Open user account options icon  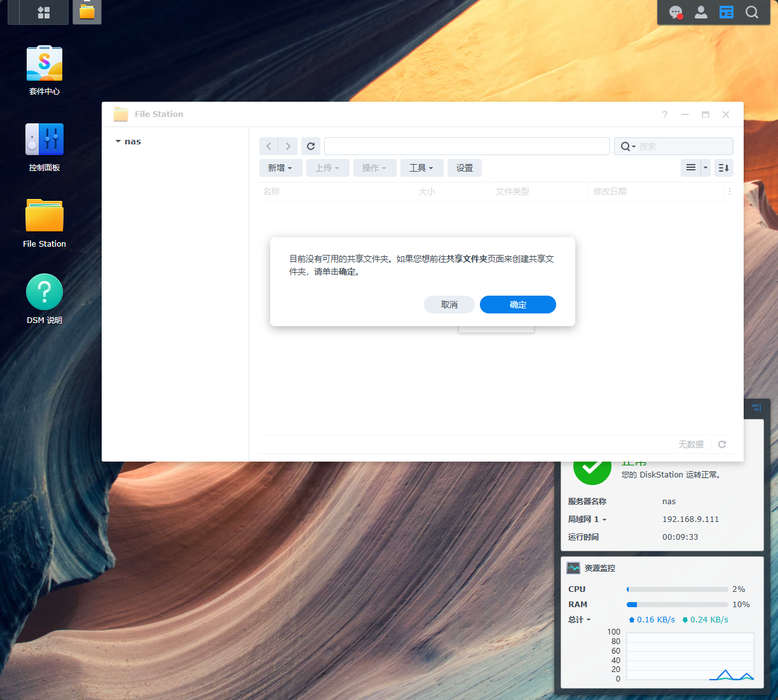(701, 12)
